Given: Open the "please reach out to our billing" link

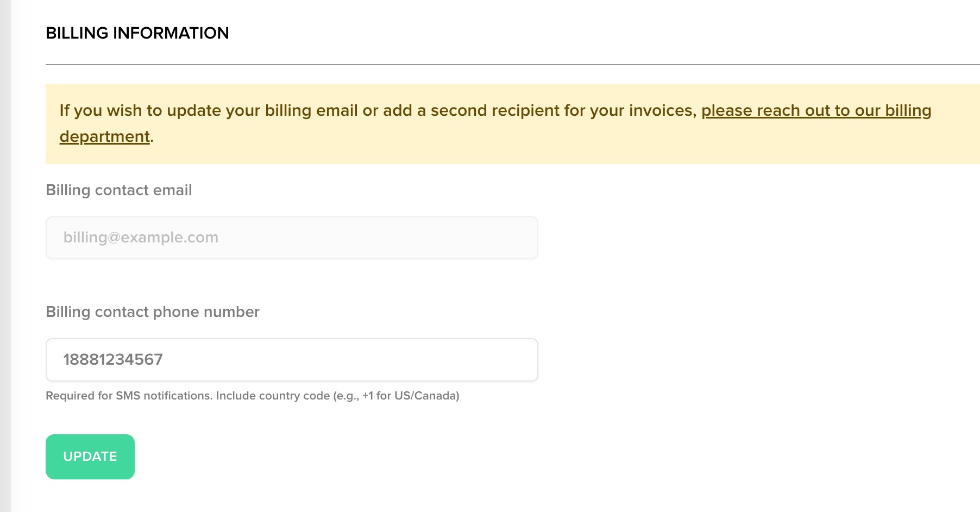Looking at the screenshot, I should pyautogui.click(x=816, y=110).
